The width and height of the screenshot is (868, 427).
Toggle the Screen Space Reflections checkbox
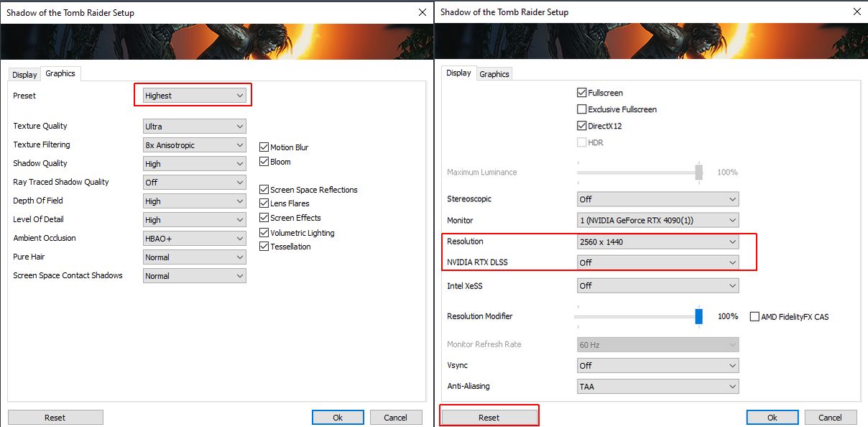click(x=264, y=189)
